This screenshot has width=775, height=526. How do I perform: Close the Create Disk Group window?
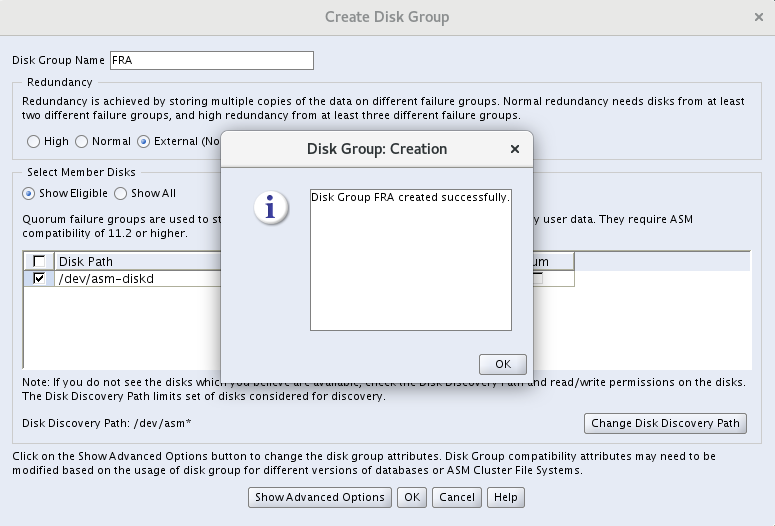click(x=759, y=17)
